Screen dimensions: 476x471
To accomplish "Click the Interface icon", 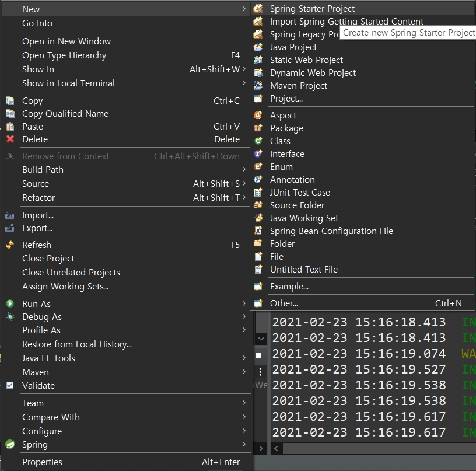I will tap(258, 154).
